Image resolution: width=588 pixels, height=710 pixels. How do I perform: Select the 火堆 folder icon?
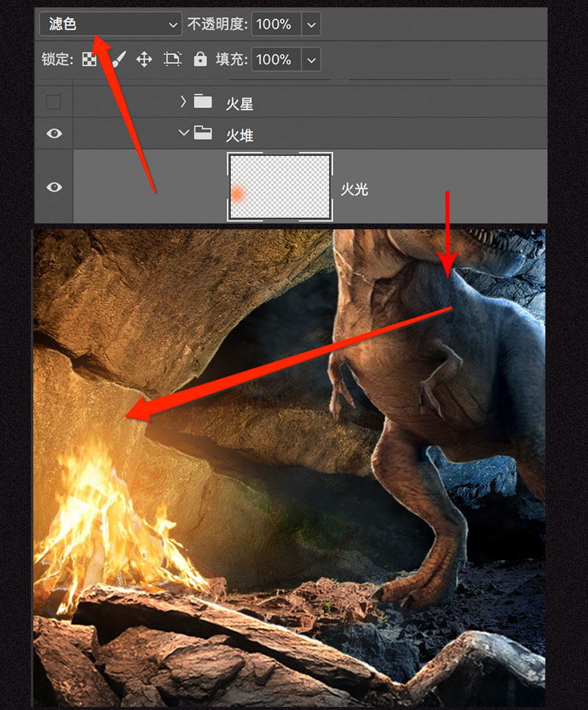(x=203, y=133)
